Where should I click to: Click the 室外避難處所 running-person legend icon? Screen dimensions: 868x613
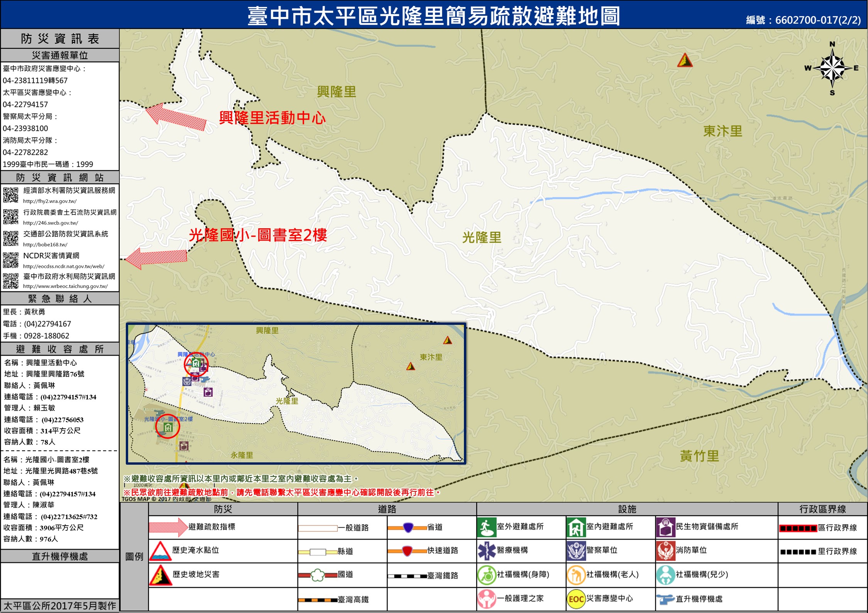tap(486, 527)
